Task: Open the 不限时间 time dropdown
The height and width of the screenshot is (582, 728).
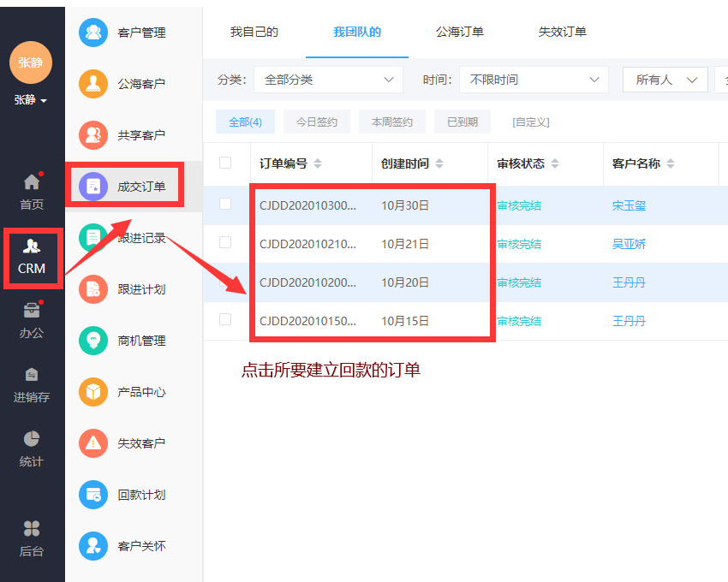Action: click(x=534, y=80)
